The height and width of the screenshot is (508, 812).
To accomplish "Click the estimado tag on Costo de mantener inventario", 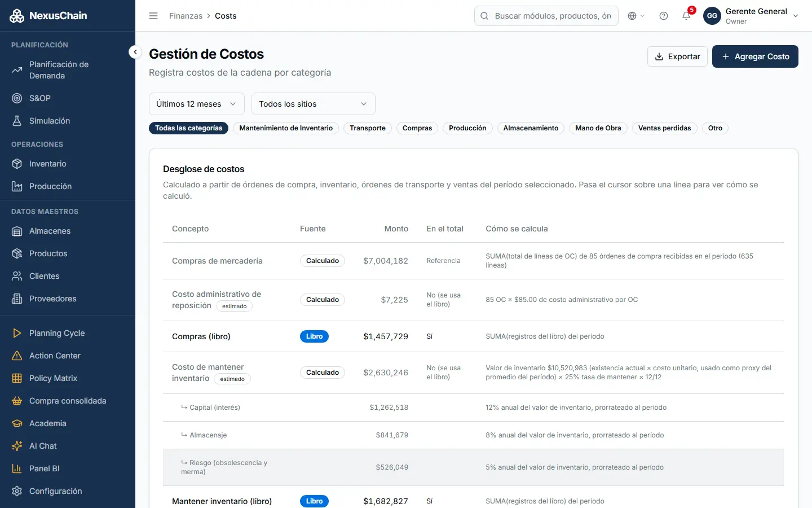I will click(x=232, y=379).
